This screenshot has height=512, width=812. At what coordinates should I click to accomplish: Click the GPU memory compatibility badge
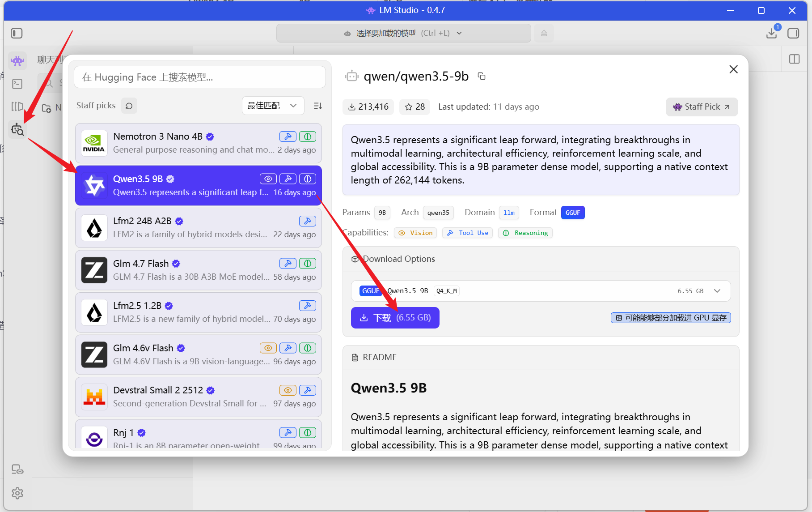(671, 318)
